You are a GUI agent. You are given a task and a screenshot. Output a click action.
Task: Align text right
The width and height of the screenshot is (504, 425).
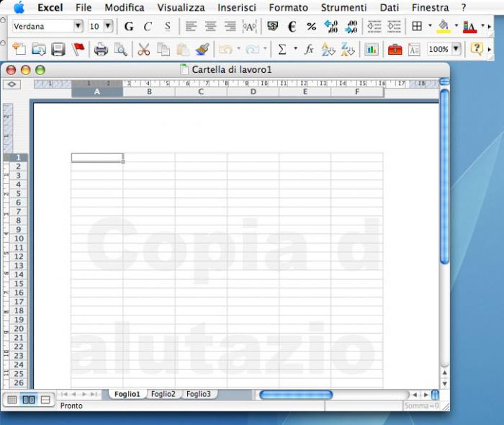tap(230, 26)
